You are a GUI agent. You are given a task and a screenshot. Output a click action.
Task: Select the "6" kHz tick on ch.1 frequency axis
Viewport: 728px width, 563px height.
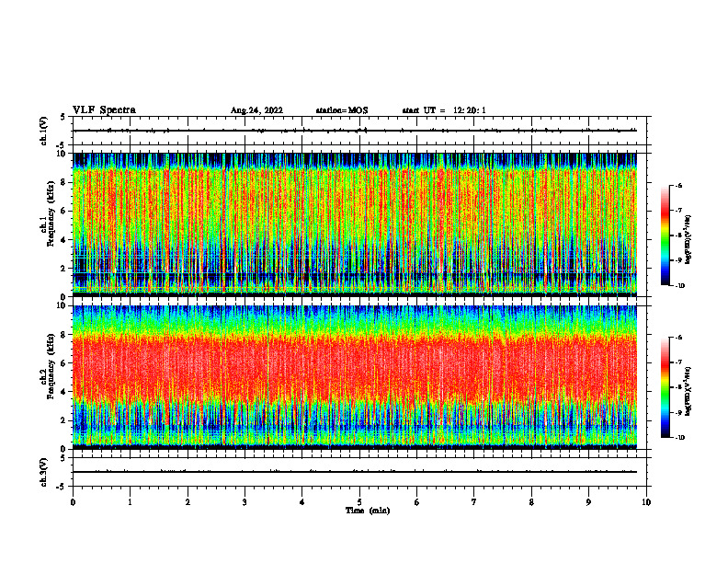(63, 212)
